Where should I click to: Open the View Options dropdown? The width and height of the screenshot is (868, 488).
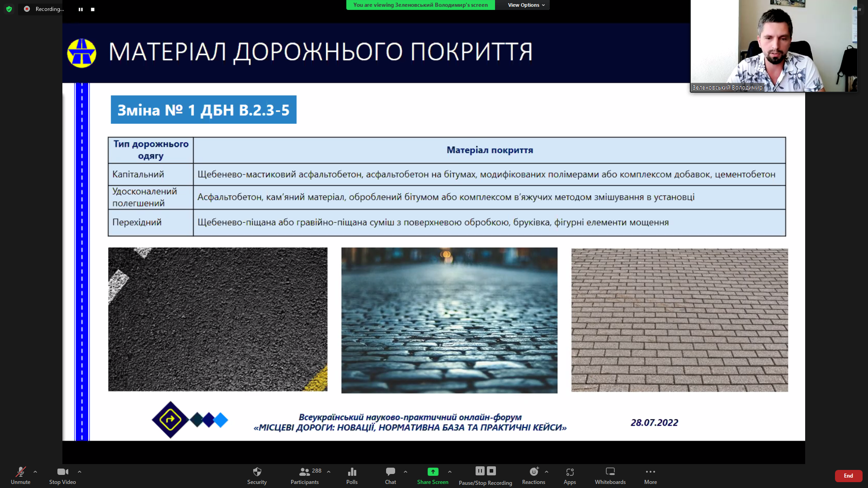tap(526, 5)
